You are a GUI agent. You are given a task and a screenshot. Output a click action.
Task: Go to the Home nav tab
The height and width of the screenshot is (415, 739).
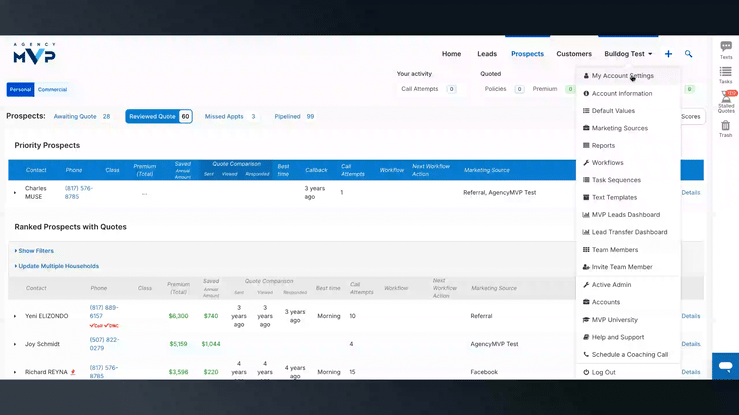tap(451, 54)
